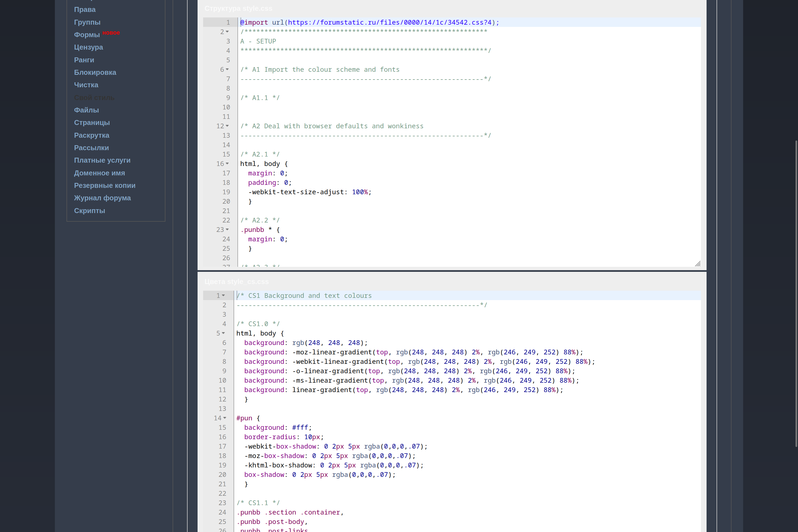
Task: Open the Цензура settings
Action: 89,47
